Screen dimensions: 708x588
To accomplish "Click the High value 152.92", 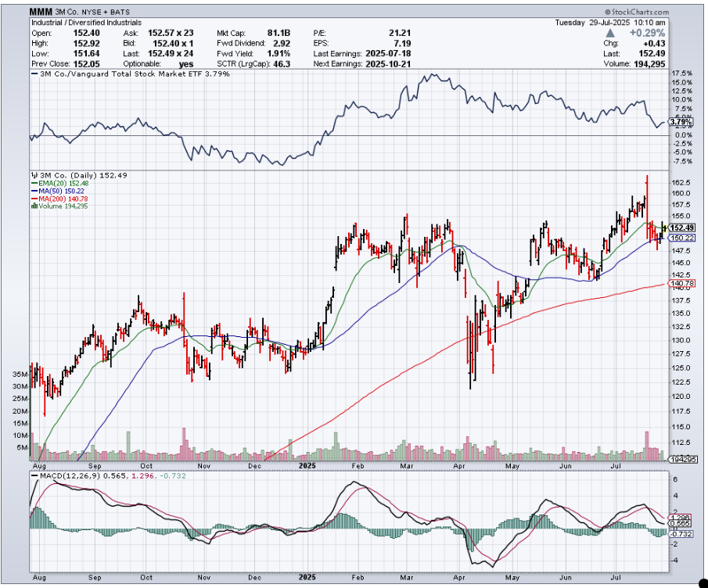I will 87,43.
